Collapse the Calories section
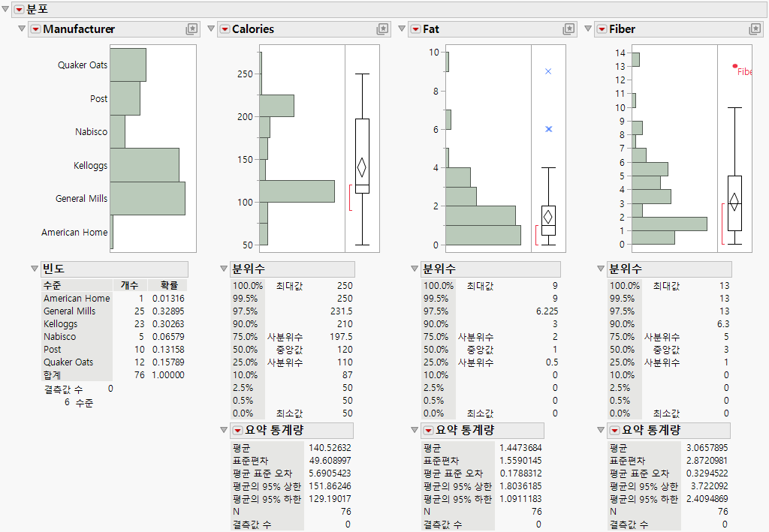The image size is (769, 532). point(211,29)
